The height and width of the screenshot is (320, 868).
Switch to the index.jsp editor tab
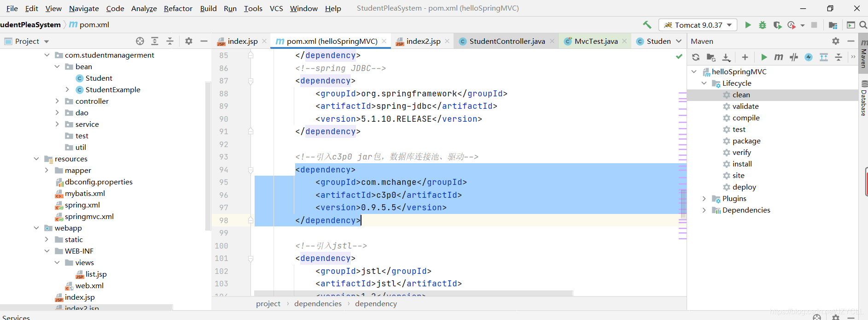coord(243,41)
